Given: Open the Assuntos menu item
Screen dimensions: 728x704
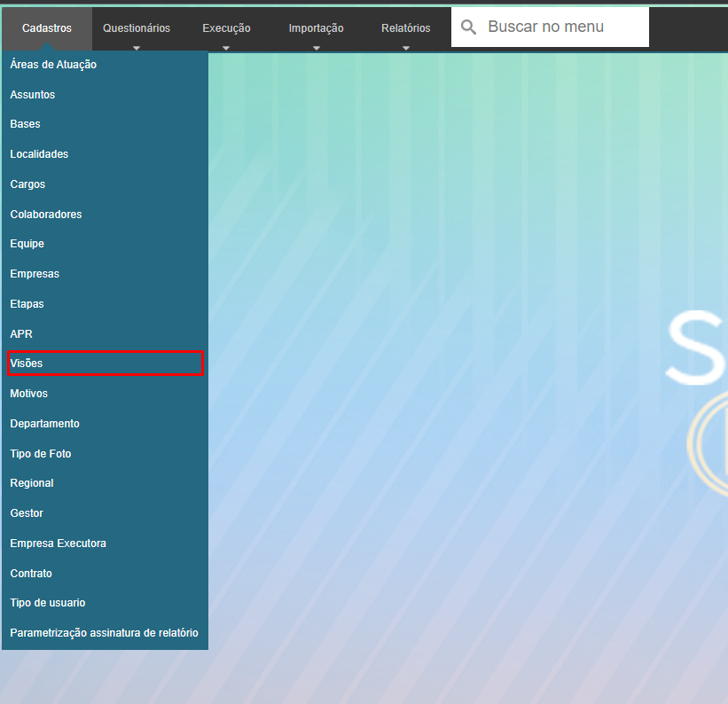Looking at the screenshot, I should pos(33,95).
